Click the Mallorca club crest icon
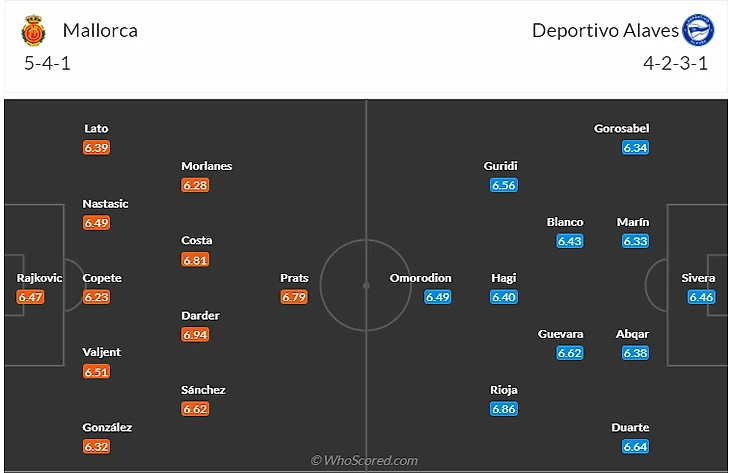730x473 pixels. (x=34, y=31)
